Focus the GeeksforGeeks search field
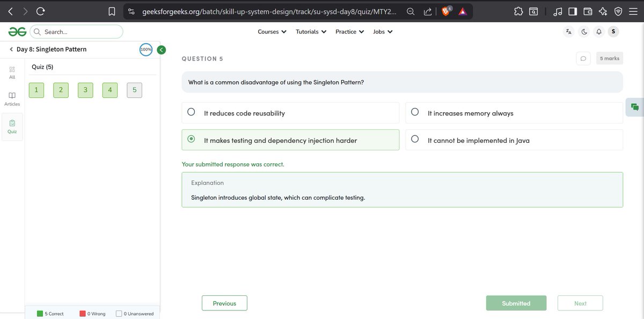The image size is (644, 319). (76, 32)
